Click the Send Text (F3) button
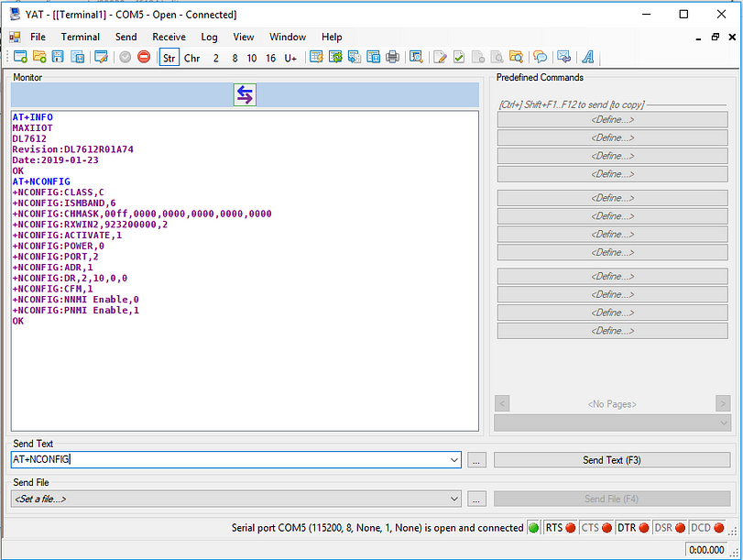This screenshot has height=560, width=743. click(612, 460)
